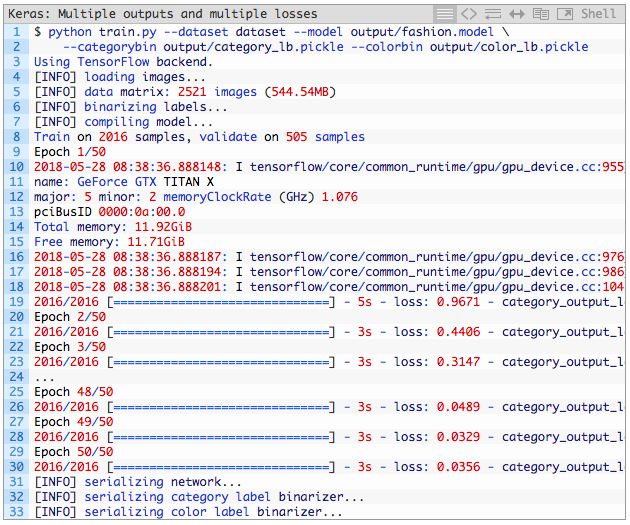Click the ellipsis on line 24
Viewport: 630px width, 525px height.
click(44, 377)
